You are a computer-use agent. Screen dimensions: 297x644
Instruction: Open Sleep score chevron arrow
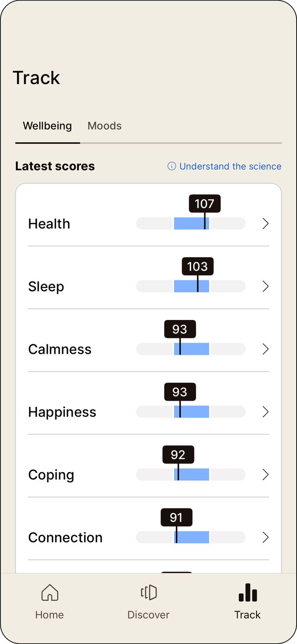click(x=265, y=286)
